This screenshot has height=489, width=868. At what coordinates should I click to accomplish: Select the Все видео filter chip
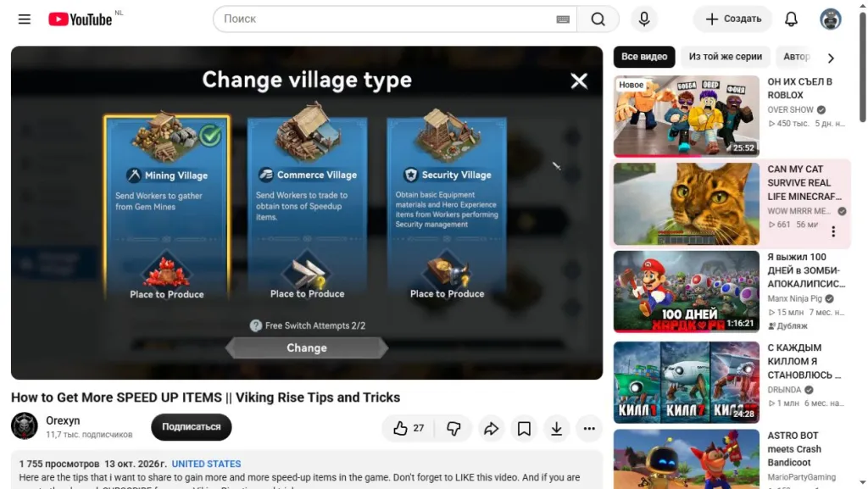tap(644, 57)
